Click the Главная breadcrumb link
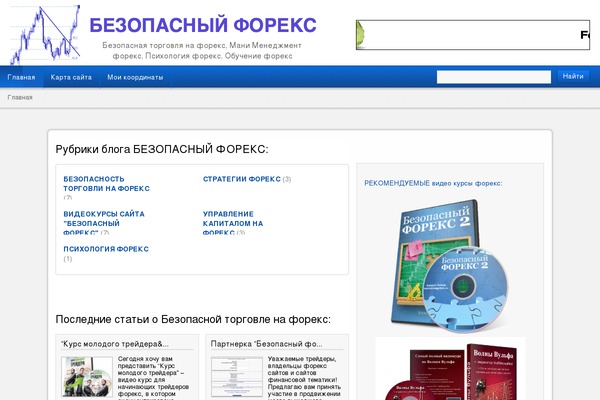Screen dimensions: 600x400 point(20,97)
